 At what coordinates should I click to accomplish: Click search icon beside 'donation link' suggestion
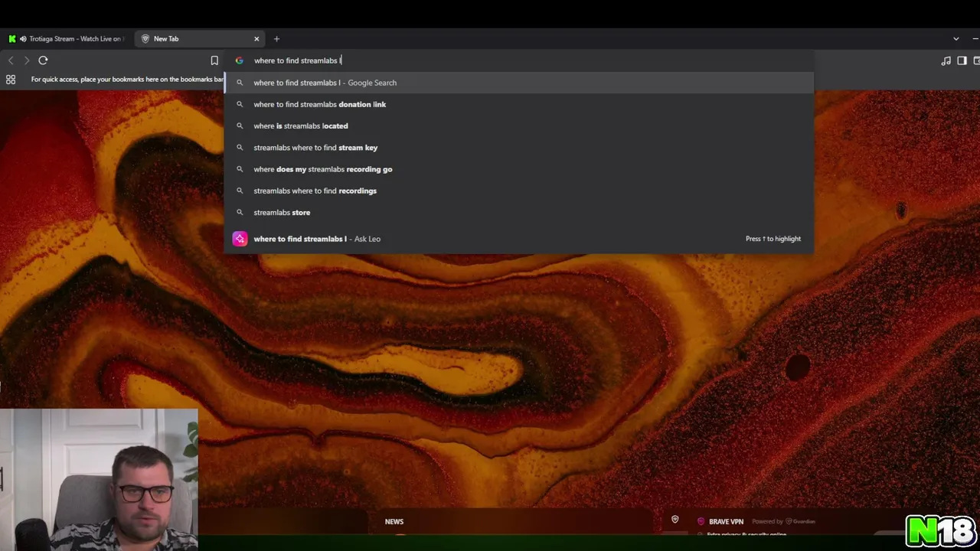coord(240,104)
